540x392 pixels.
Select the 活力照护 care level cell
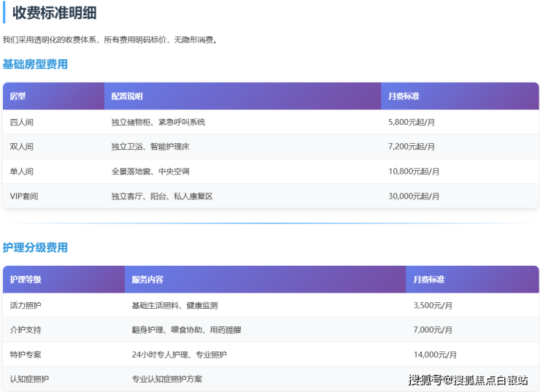(x=26, y=305)
